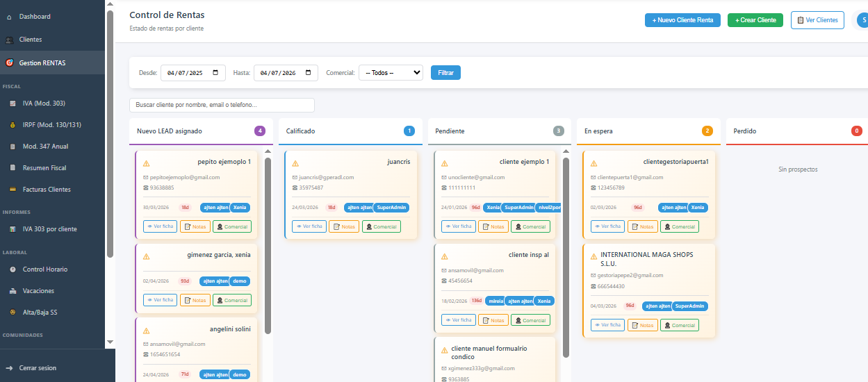Click the count badge 4 of Nuevo LEAD asignado
Viewport: 868px width, 382px height.
(x=261, y=131)
